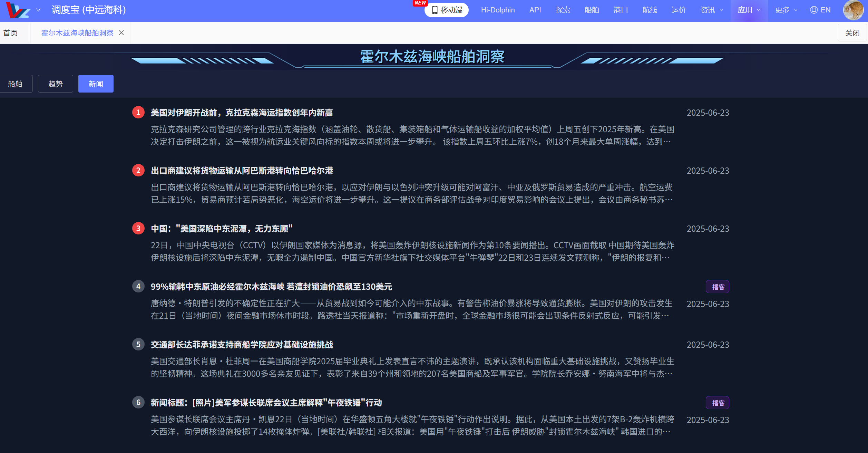Open headline 中国：美国深陷中东泥潭
The height and width of the screenshot is (453, 868).
click(222, 229)
